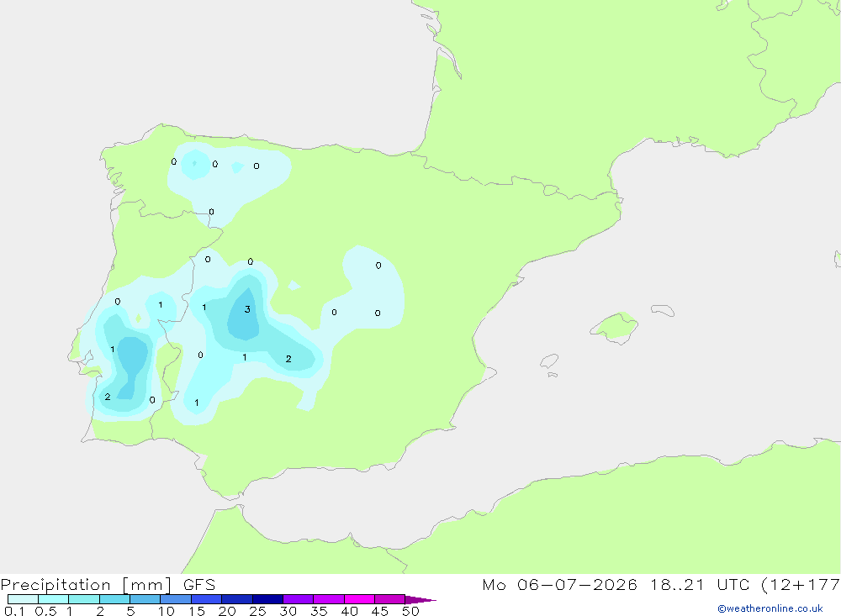
Task: Click the '0.1' legend tick label
Action: pos(14,611)
